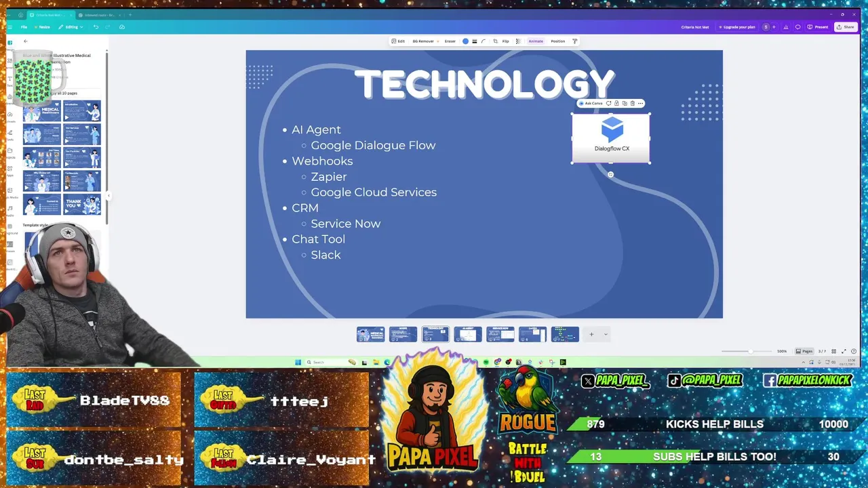Select the Service Now page thumbnail

(500, 334)
